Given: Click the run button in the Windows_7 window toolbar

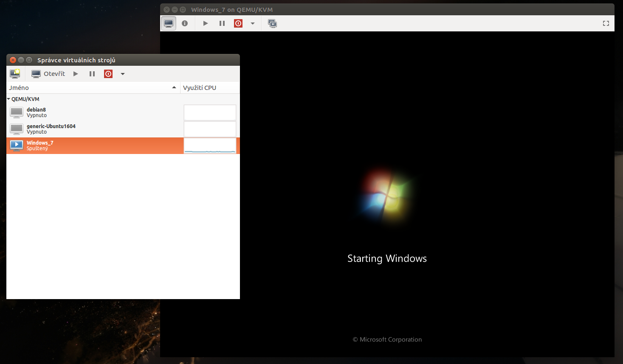Looking at the screenshot, I should [x=206, y=23].
